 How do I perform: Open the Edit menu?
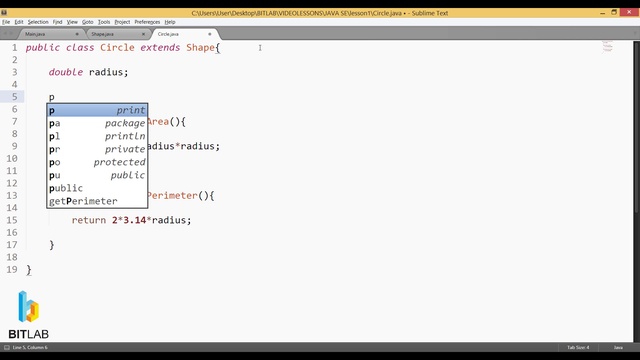click(19, 22)
